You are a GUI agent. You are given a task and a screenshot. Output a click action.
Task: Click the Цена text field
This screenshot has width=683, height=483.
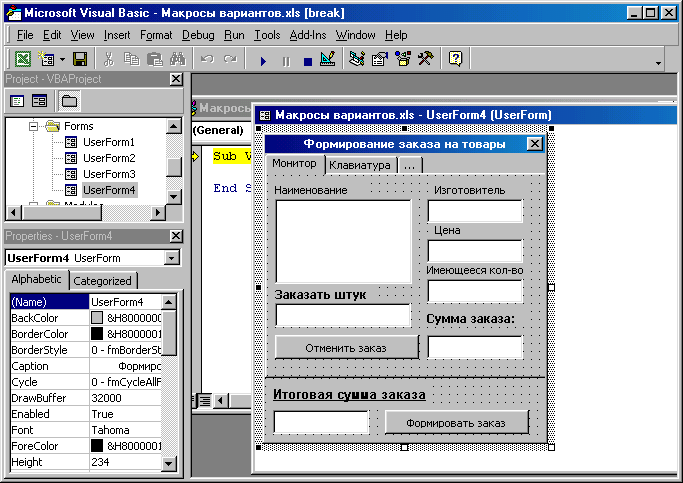(475, 251)
